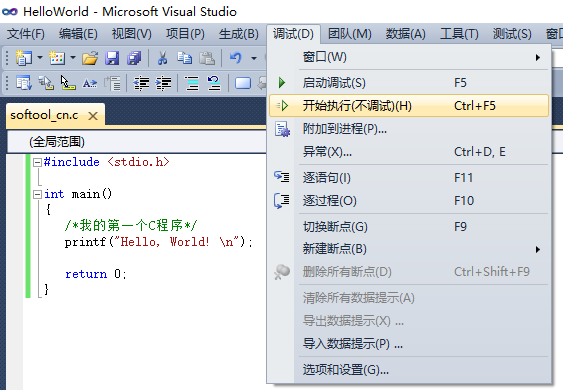Click the Increase Line Indent icon
This screenshot has width=563, height=390.
tap(163, 83)
